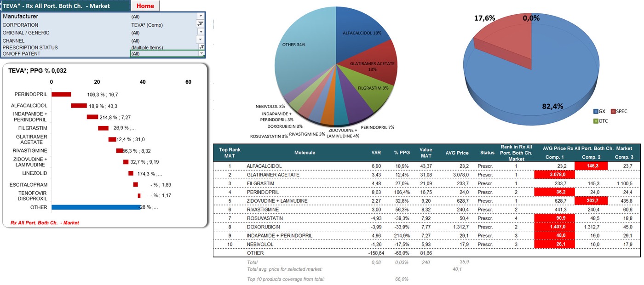Click the Top Rank MAT column header
The width and height of the screenshot is (644, 285).
[x=230, y=153]
